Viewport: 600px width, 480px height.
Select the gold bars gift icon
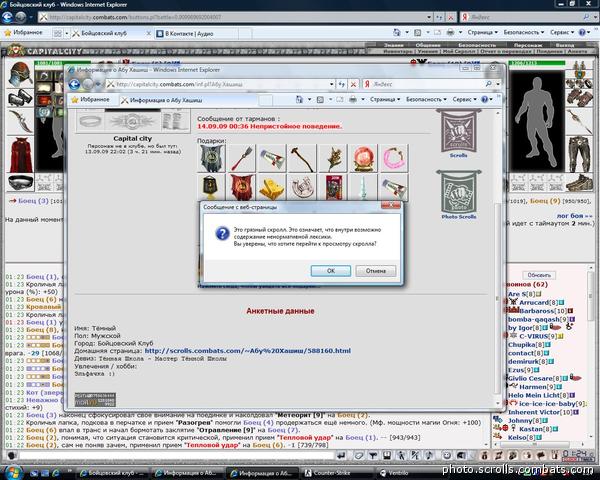point(271,187)
